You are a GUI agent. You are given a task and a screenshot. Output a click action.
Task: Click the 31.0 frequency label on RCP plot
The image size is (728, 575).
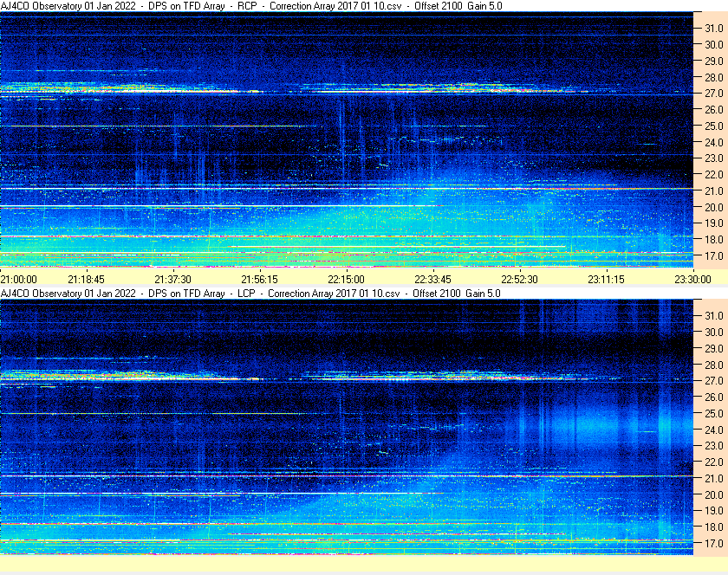pos(714,29)
